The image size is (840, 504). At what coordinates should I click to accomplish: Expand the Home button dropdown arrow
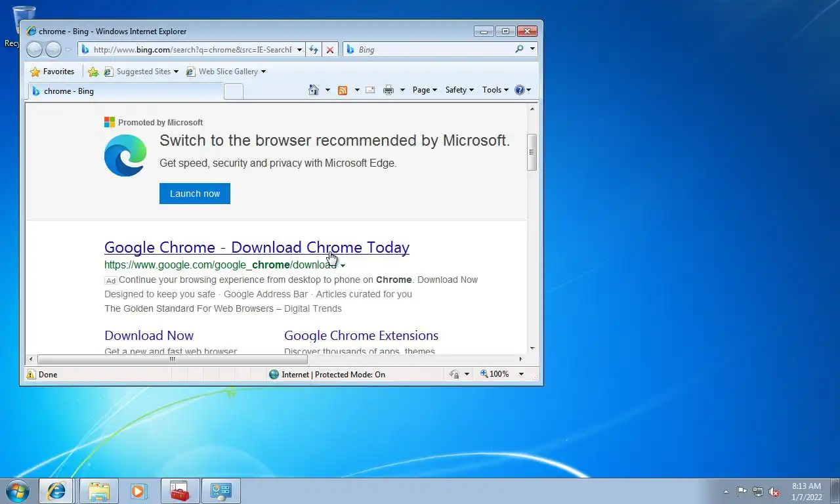pyautogui.click(x=327, y=90)
